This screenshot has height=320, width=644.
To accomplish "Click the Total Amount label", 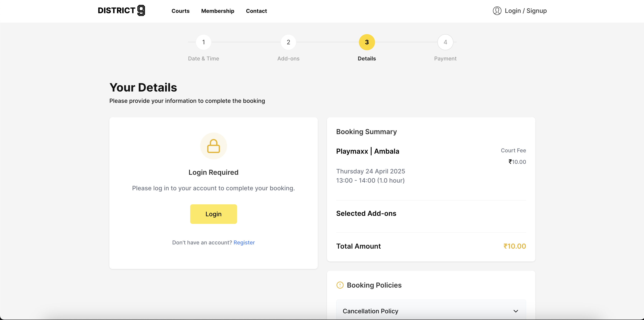I will pos(358,246).
